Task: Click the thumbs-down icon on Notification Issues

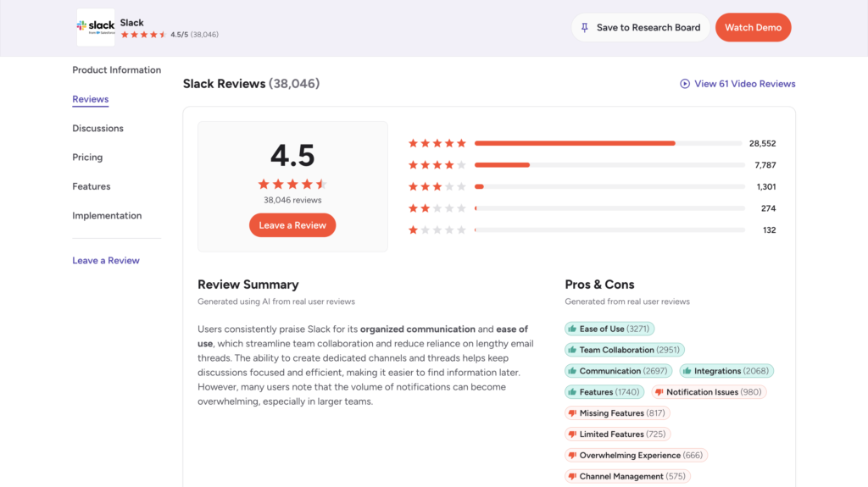Action: click(659, 392)
